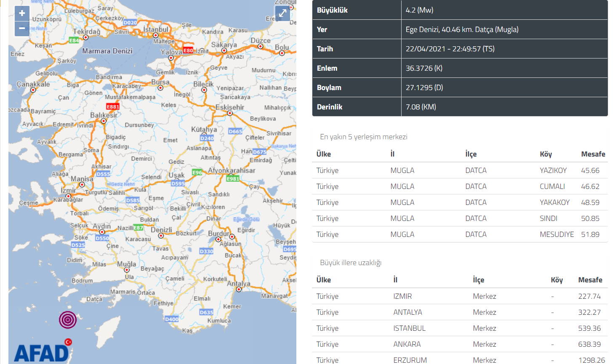Select the IZMIR row in big cities table
Viewport: 615px width, 364px height.
coord(460,296)
